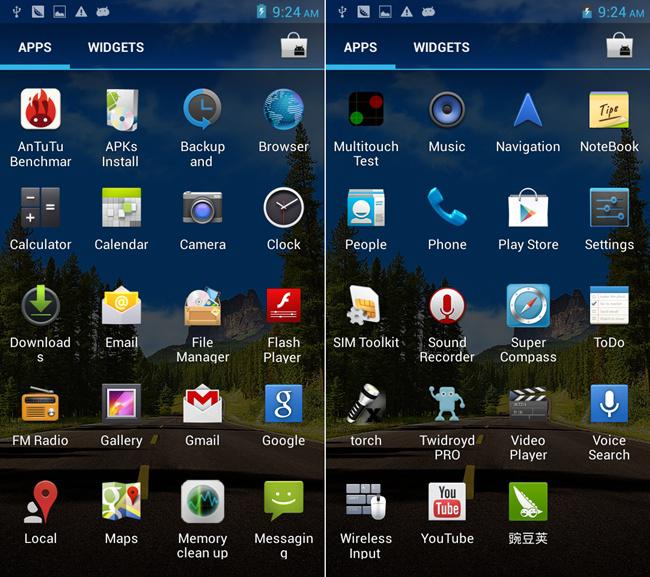Viewport: 650px width, 577px height.
Task: Open the Play Store app icon
Action: coord(528,207)
